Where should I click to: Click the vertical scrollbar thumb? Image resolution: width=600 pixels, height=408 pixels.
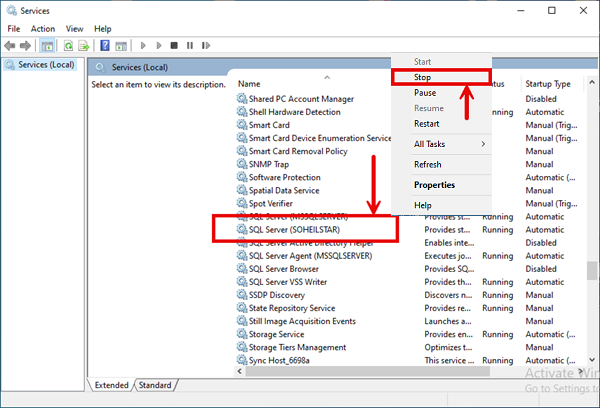592,271
